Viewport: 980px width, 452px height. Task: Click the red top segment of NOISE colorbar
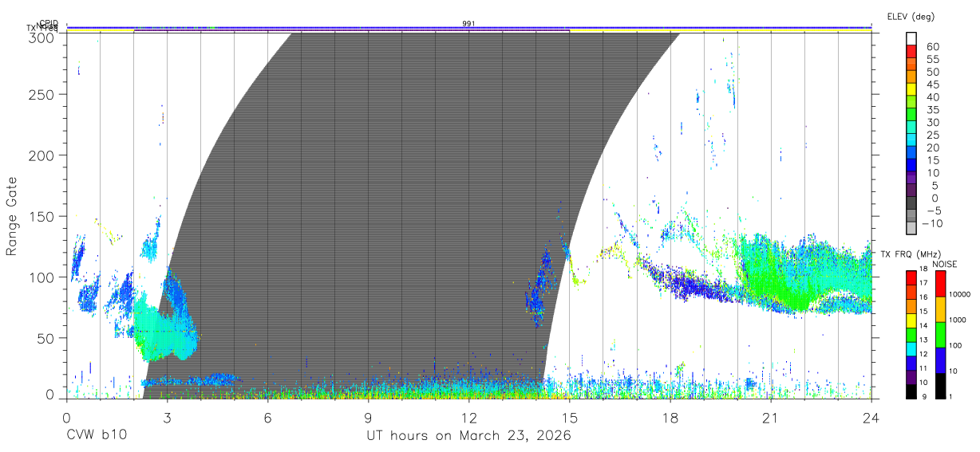click(940, 284)
